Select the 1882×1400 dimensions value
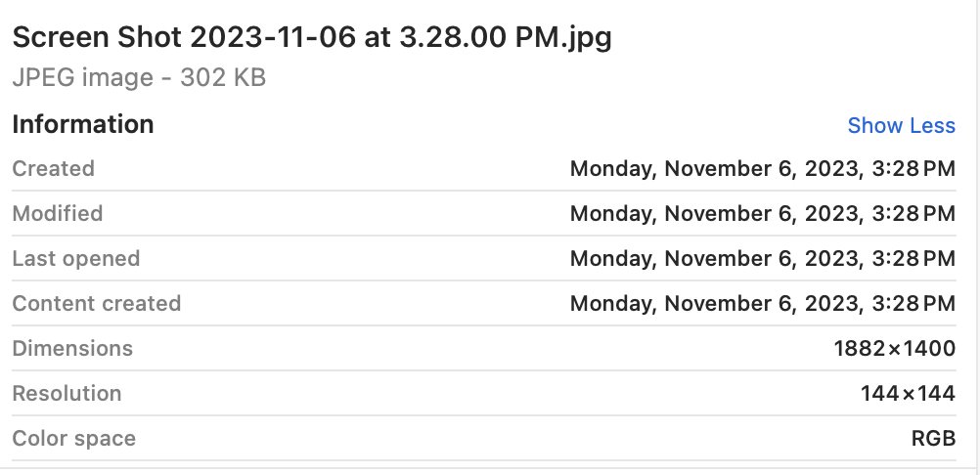 click(x=894, y=349)
